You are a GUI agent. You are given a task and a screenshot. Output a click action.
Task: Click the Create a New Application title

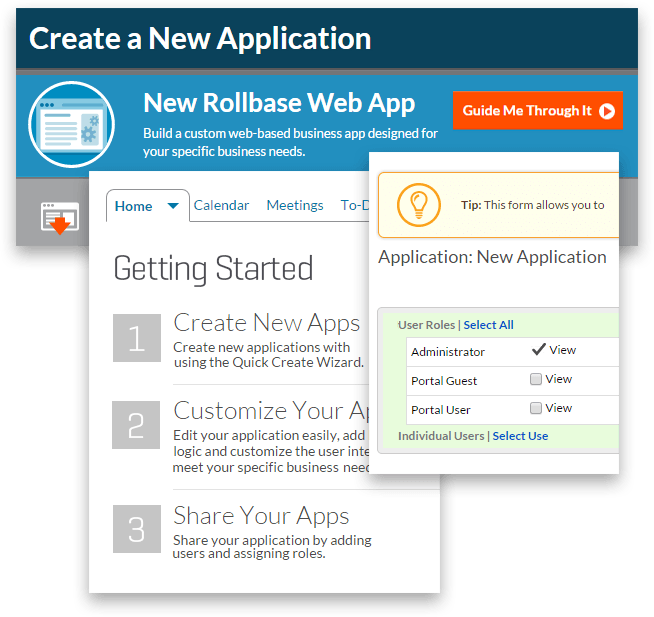[x=200, y=39]
